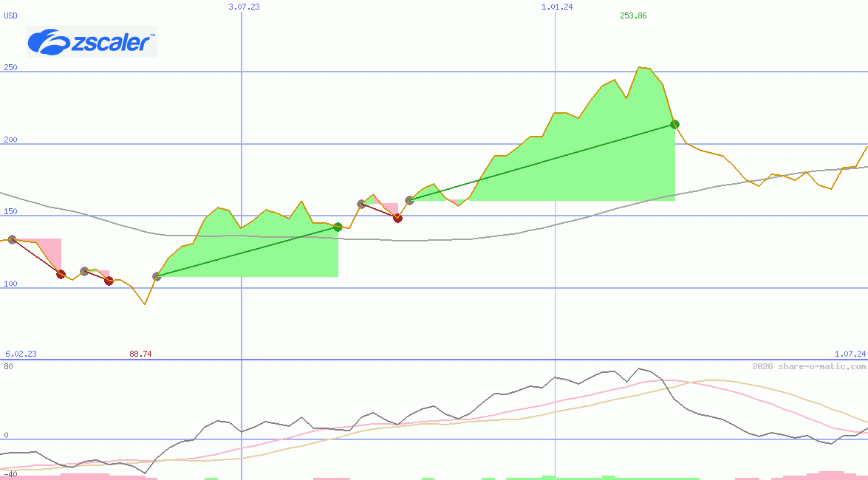Click the gray marker starting the first green trendline
The image size is (868, 480).
[x=156, y=277]
